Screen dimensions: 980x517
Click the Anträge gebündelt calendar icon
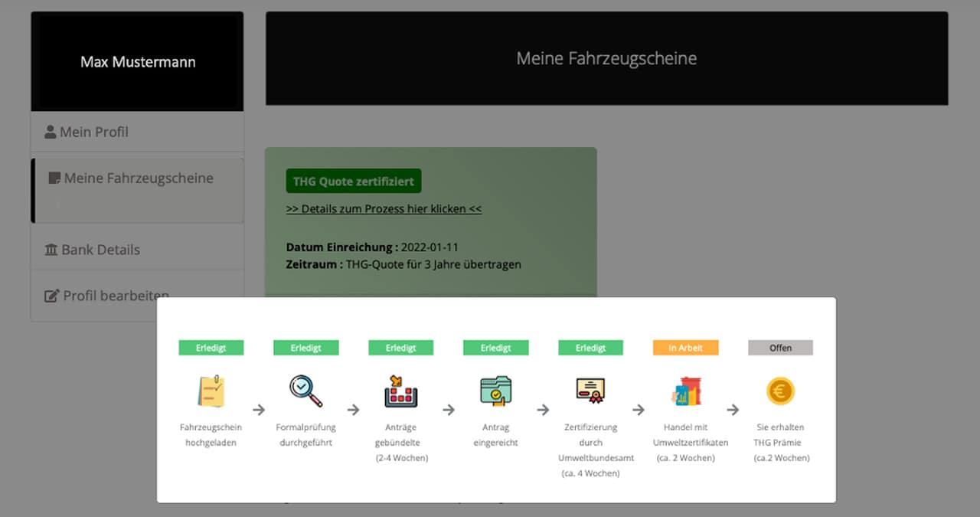[x=400, y=391]
